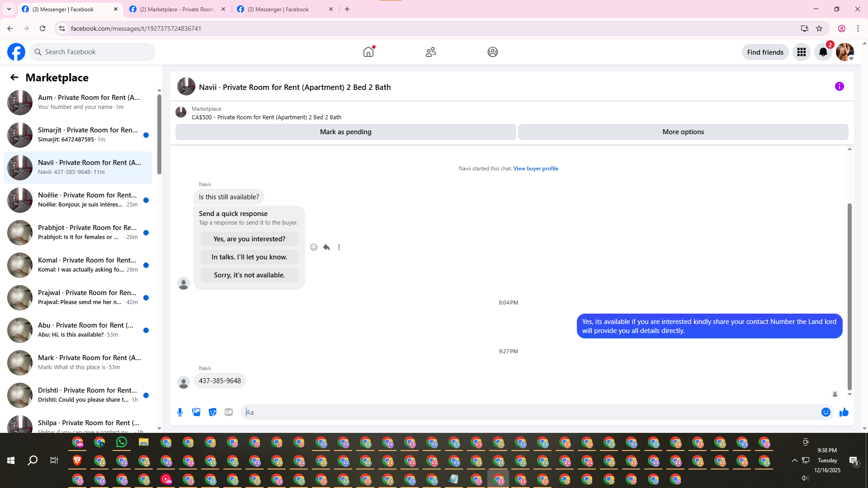Click the browser address bar URL
The height and width of the screenshot is (488, 868).
136,28
